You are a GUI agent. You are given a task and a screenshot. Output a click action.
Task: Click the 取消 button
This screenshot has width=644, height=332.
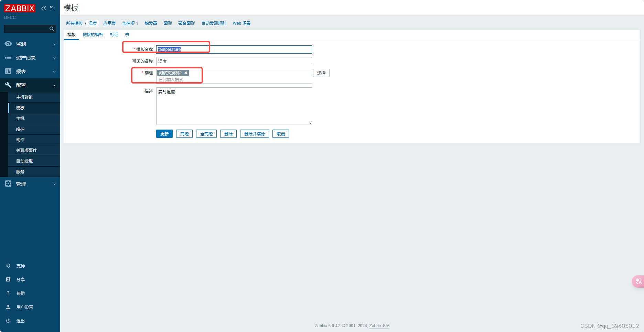tap(281, 134)
